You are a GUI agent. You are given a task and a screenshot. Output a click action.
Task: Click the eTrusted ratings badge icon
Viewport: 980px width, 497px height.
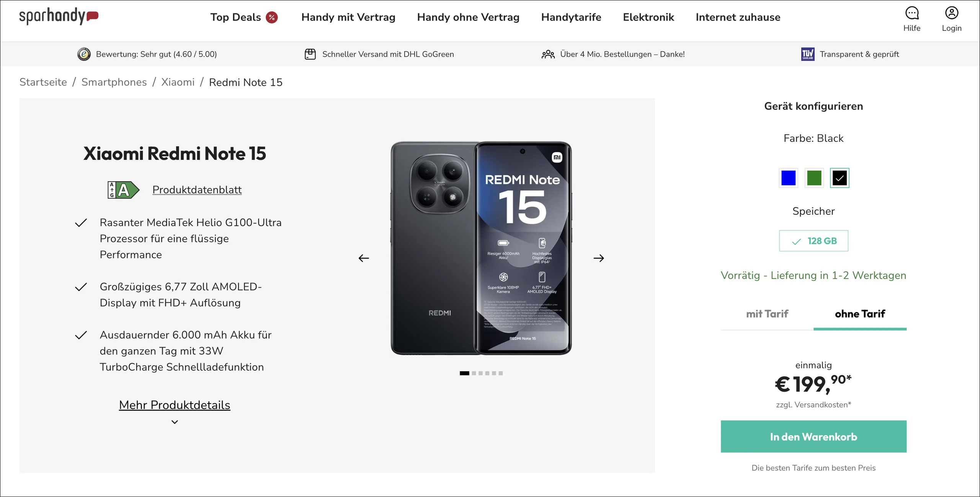coord(83,54)
